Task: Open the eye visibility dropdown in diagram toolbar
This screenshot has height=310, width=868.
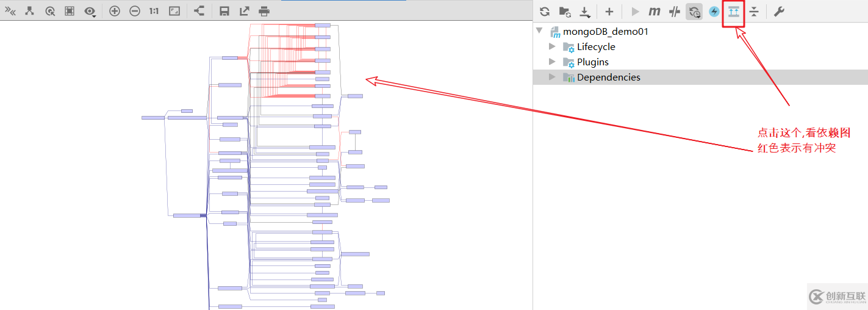Action: point(90,11)
